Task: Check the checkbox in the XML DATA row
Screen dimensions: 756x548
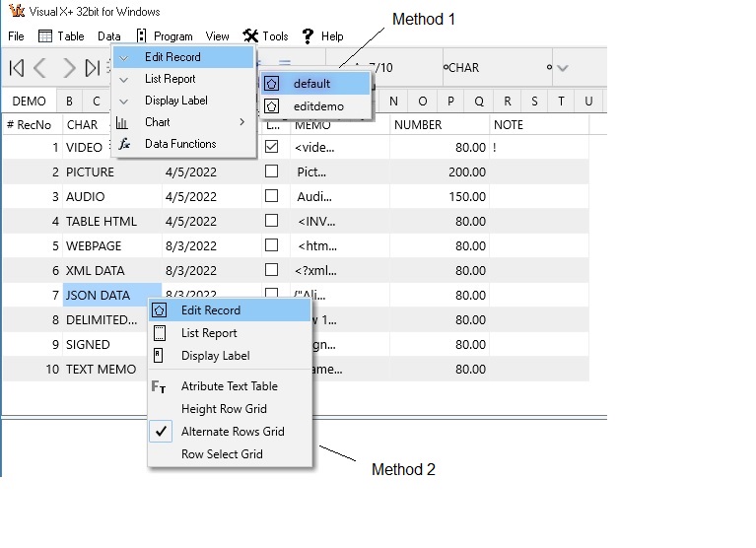Action: [271, 269]
